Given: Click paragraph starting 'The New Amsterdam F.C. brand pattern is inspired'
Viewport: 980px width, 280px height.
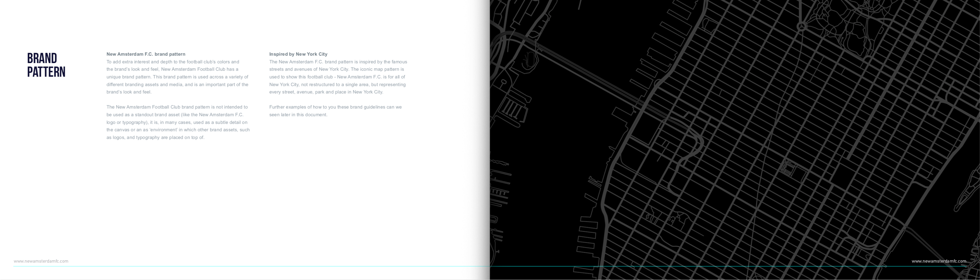Looking at the screenshot, I should pyautogui.click(x=338, y=77).
